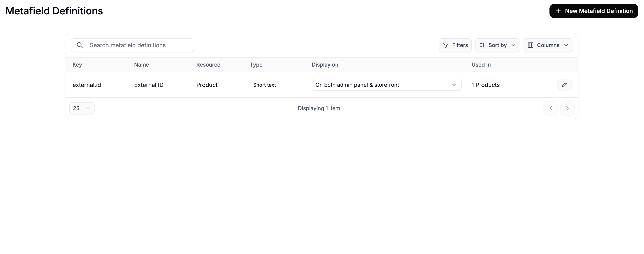Select the external.id row key cell
Viewport: 644px width, 254px height.
click(x=87, y=85)
